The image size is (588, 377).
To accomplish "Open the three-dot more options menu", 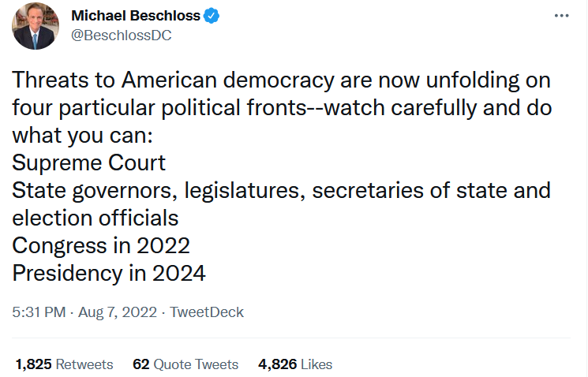I will point(561,16).
